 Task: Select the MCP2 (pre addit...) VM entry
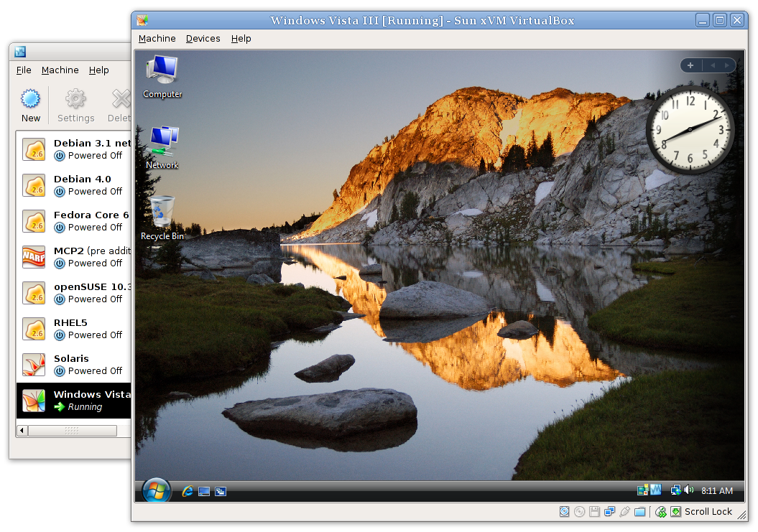pos(74,257)
